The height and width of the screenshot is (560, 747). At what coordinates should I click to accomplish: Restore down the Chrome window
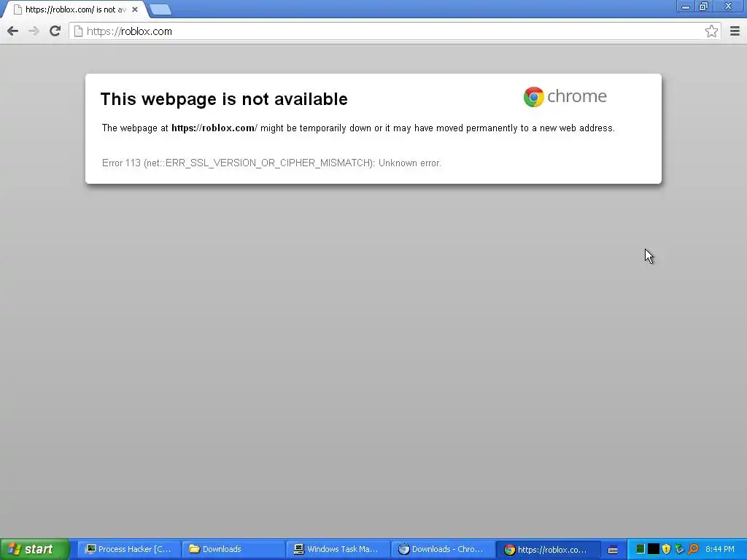[x=703, y=7]
